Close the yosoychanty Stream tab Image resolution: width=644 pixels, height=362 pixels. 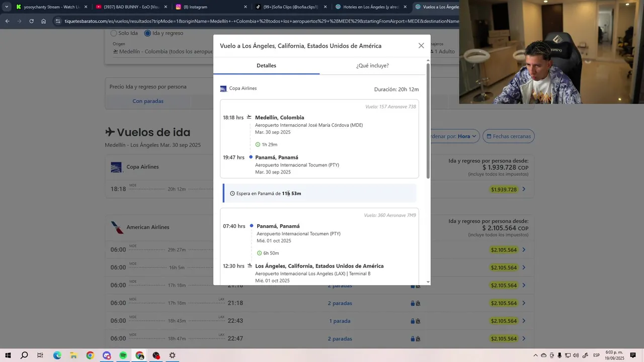tap(86, 7)
